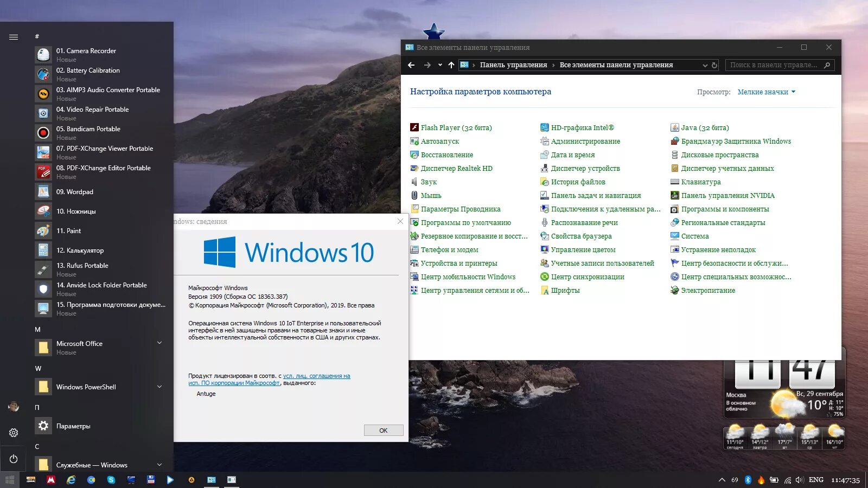Open Internet Explorer from the taskbar
868x488 pixels.
(71, 480)
